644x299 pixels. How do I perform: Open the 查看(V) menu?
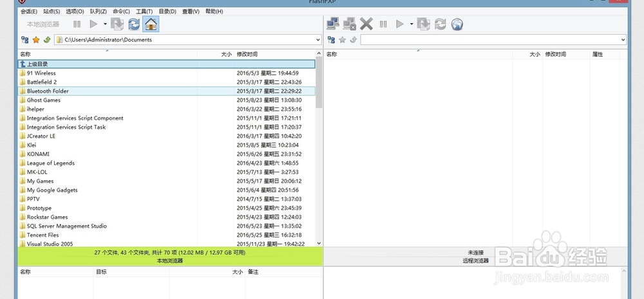tap(191, 12)
